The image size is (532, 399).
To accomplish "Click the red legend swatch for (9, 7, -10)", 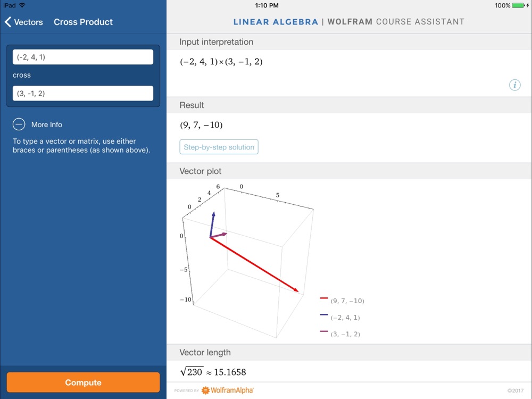I will point(324,298).
